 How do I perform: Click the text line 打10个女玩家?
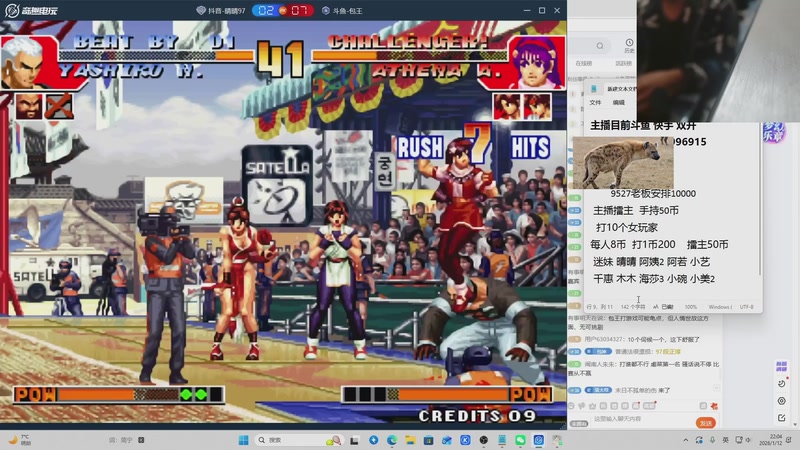click(x=627, y=228)
